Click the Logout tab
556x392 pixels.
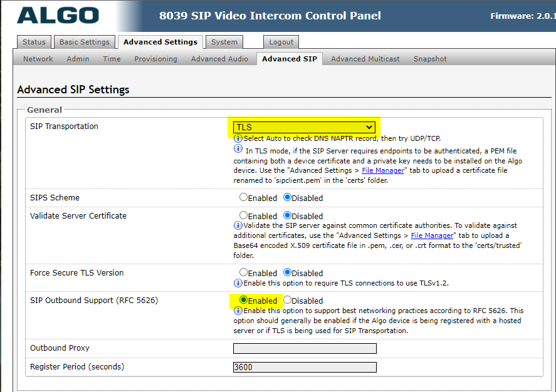tap(281, 42)
